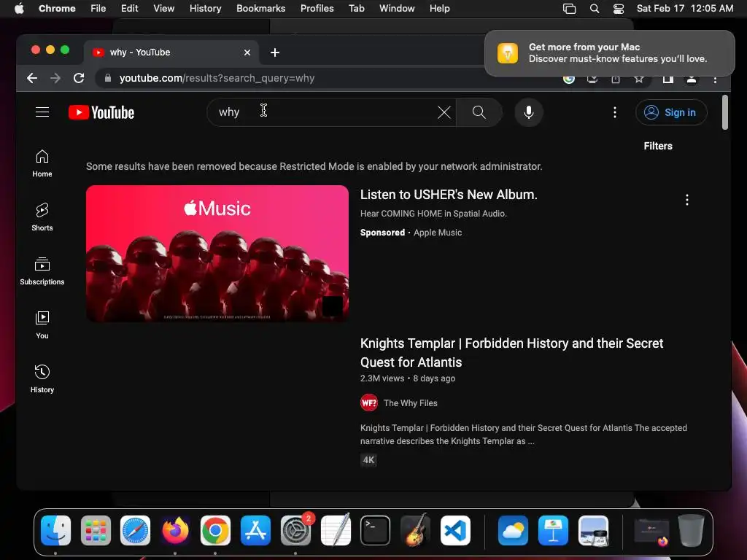Viewport: 747px width, 560px height.
Task: Open Finder from the Dock
Action: point(55,530)
